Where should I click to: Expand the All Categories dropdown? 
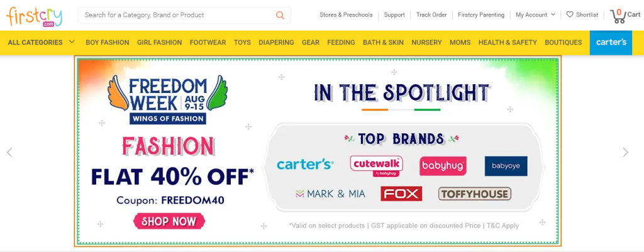41,42
